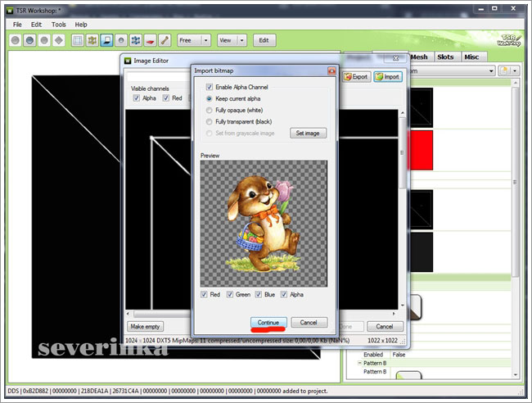Click the Edit toolbar button
The width and height of the screenshot is (532, 403).
point(264,40)
